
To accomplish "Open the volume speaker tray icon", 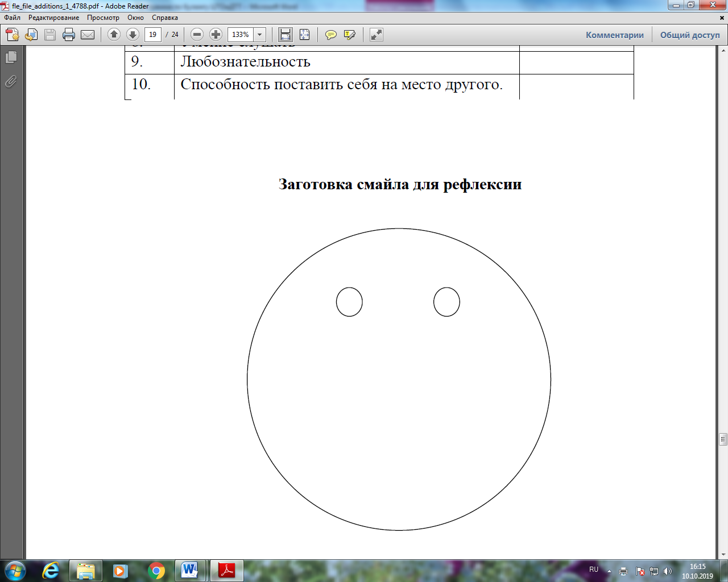I will [668, 571].
